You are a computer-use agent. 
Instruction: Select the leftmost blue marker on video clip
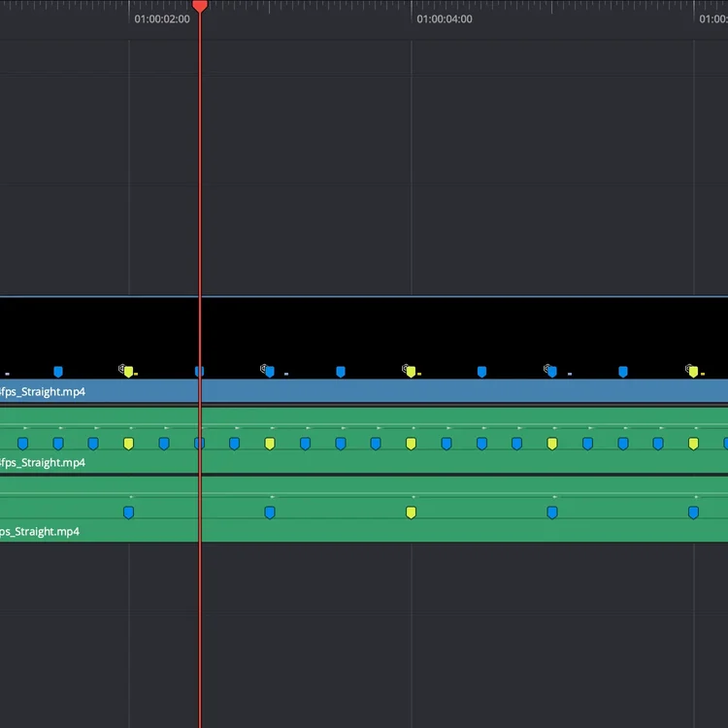(x=58, y=372)
